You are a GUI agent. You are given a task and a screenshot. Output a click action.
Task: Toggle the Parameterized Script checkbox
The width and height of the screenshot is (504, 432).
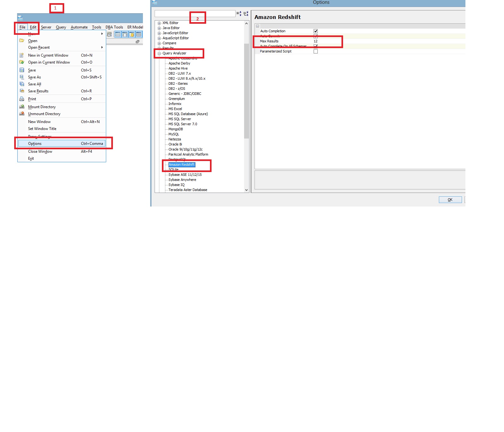316,51
